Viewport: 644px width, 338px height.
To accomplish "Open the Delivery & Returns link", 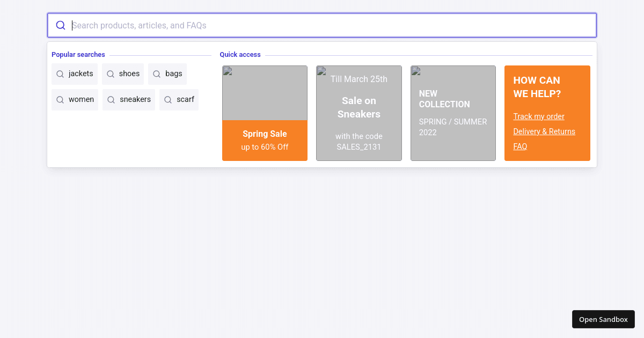I will [544, 131].
